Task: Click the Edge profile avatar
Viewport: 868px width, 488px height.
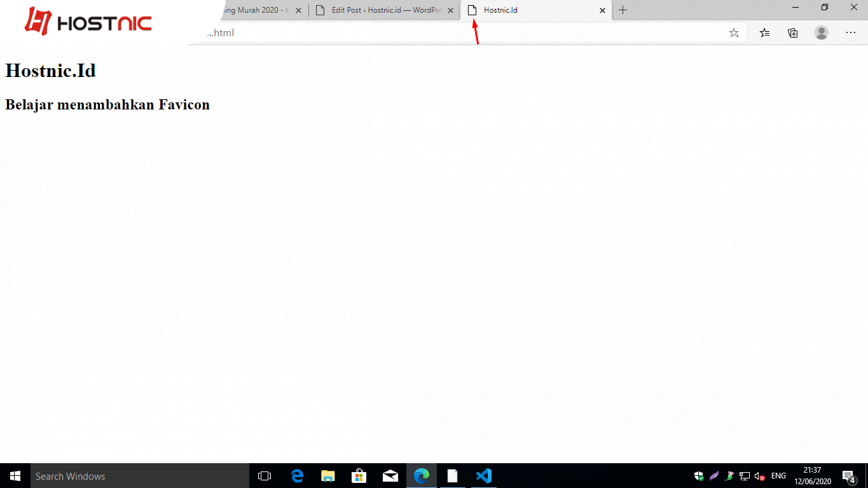Action: 821,32
